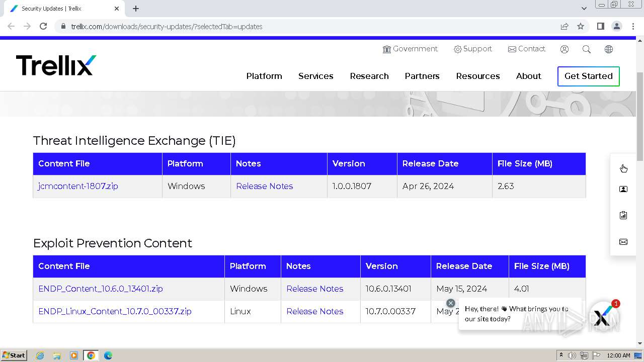Open media player from taskbar
Image resolution: width=644 pixels, height=362 pixels.
pyautogui.click(x=74, y=355)
